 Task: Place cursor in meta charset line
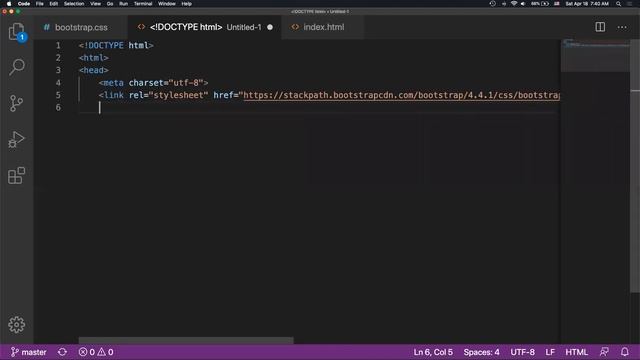coord(153,83)
